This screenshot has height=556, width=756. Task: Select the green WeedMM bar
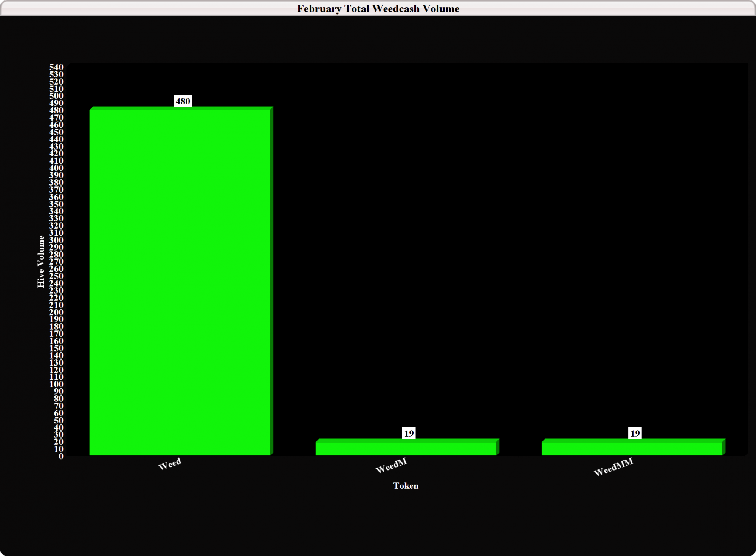634,447
